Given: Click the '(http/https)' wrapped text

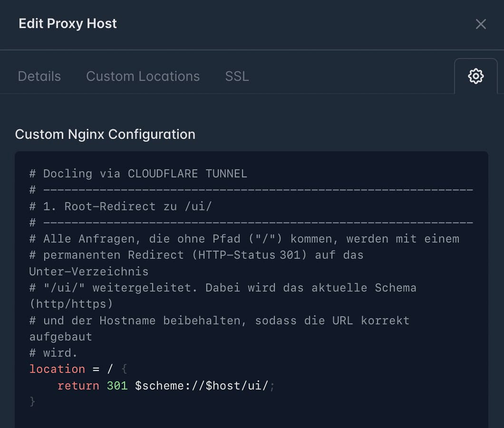Looking at the screenshot, I should (x=71, y=304).
